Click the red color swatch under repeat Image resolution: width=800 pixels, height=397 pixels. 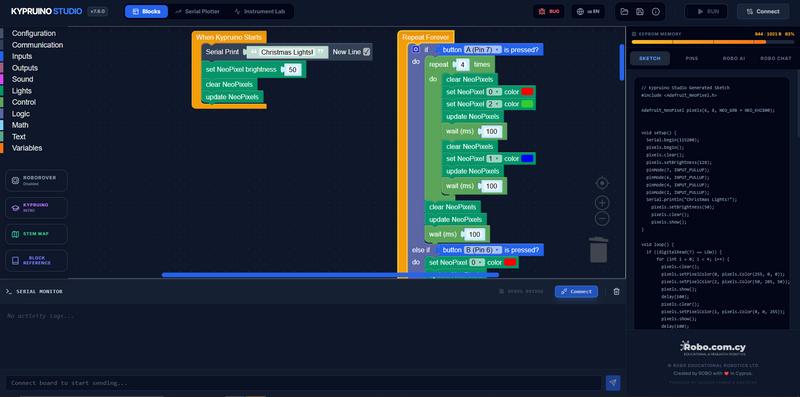point(527,92)
